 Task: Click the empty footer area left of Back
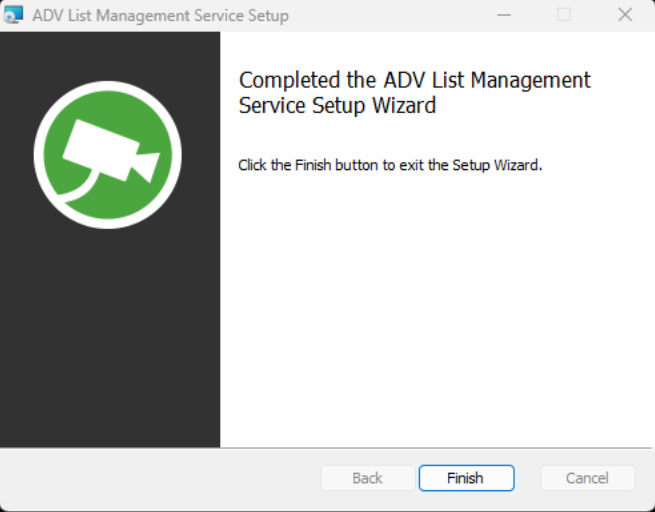(x=160, y=478)
